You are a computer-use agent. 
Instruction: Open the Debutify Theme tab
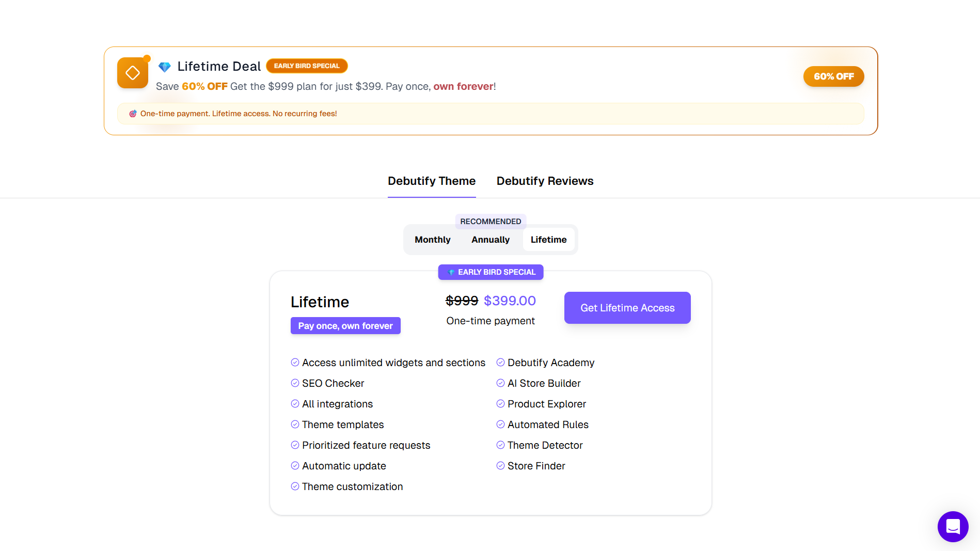pyautogui.click(x=432, y=181)
